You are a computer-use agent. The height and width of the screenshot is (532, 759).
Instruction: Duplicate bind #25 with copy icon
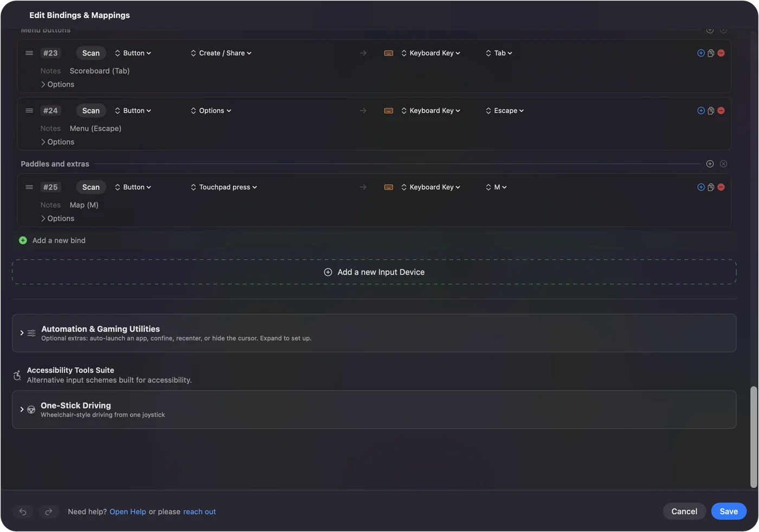(x=711, y=187)
